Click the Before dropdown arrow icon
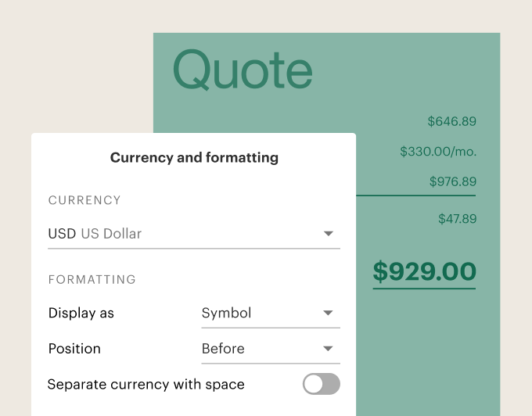 [329, 349]
